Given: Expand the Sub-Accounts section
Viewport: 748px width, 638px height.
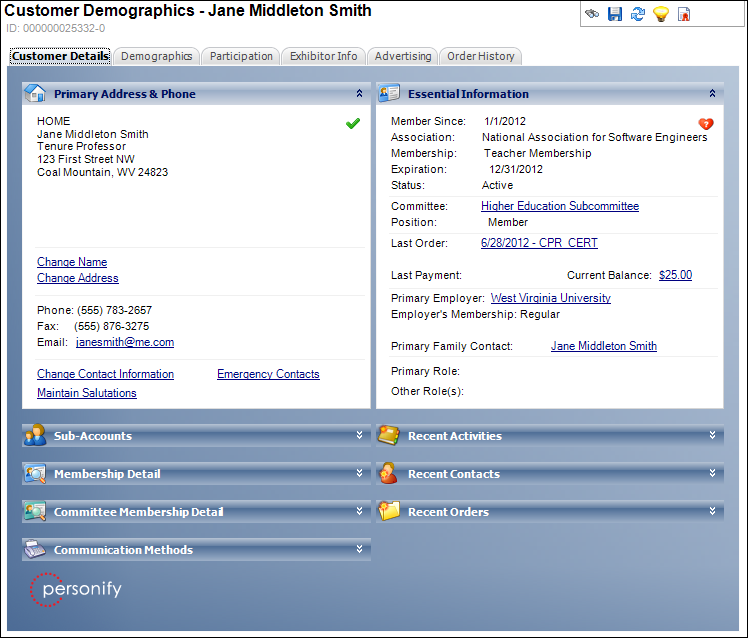Looking at the screenshot, I should coord(359,436).
